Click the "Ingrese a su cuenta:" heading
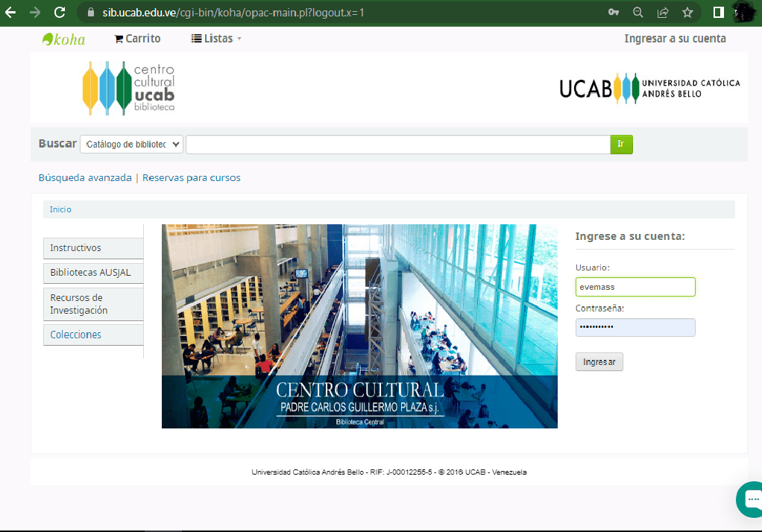 click(630, 237)
